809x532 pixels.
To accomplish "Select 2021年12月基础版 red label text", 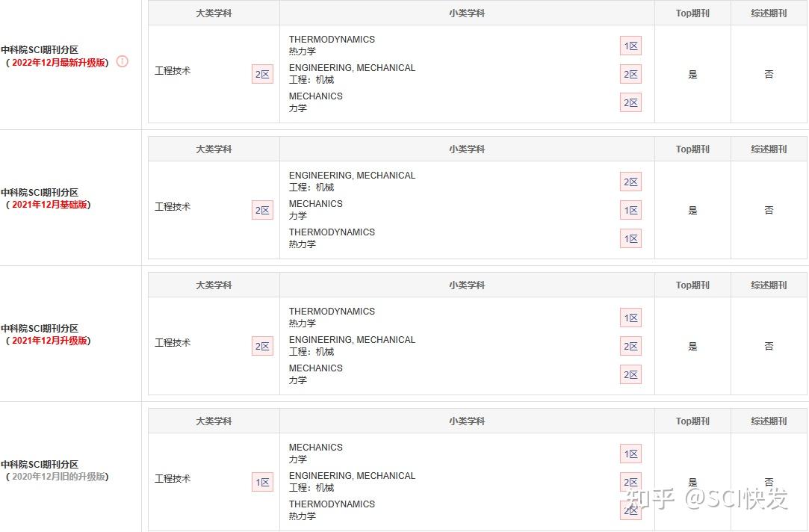I will click(50, 205).
